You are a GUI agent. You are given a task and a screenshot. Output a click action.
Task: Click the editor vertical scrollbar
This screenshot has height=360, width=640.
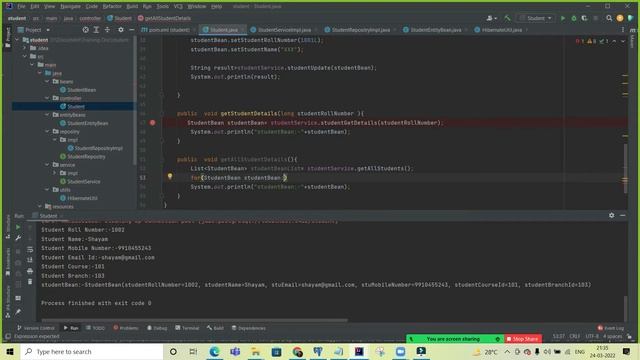tap(625, 169)
